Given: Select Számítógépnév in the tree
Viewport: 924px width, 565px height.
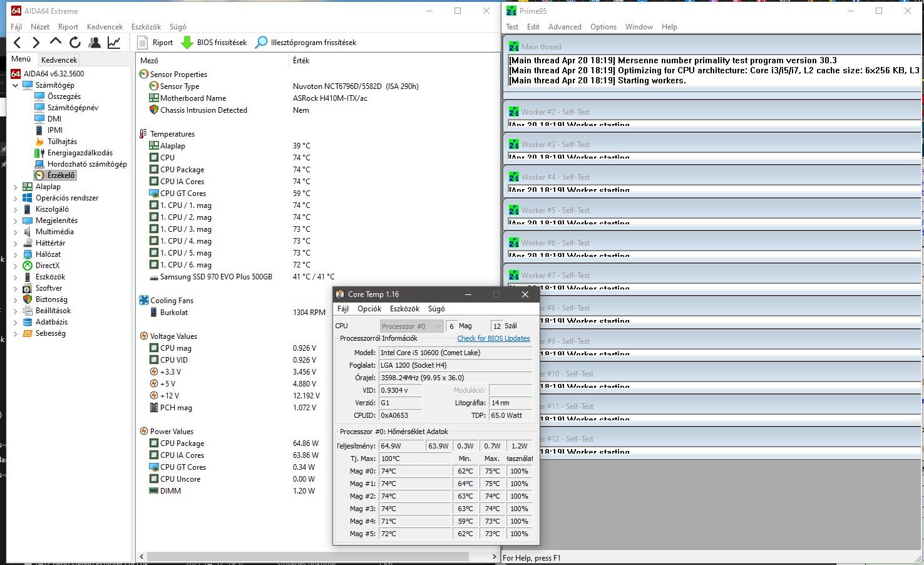Looking at the screenshot, I should click(x=73, y=108).
